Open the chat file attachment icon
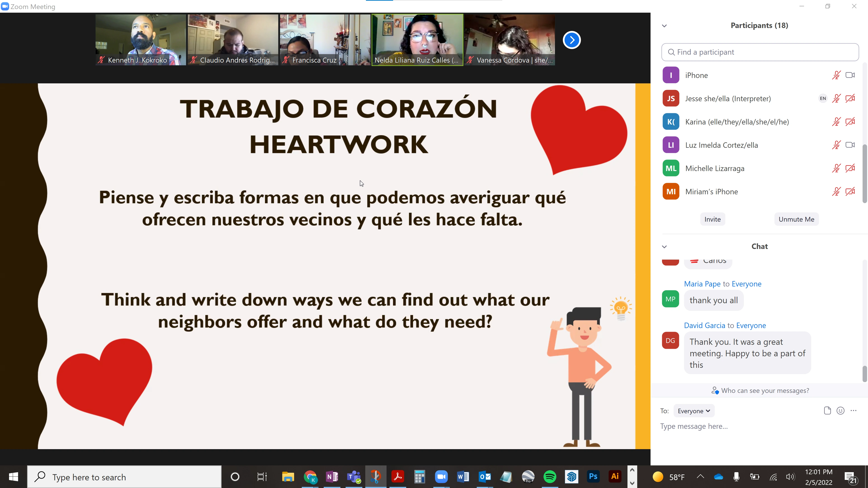The image size is (868, 488). coord(827,411)
